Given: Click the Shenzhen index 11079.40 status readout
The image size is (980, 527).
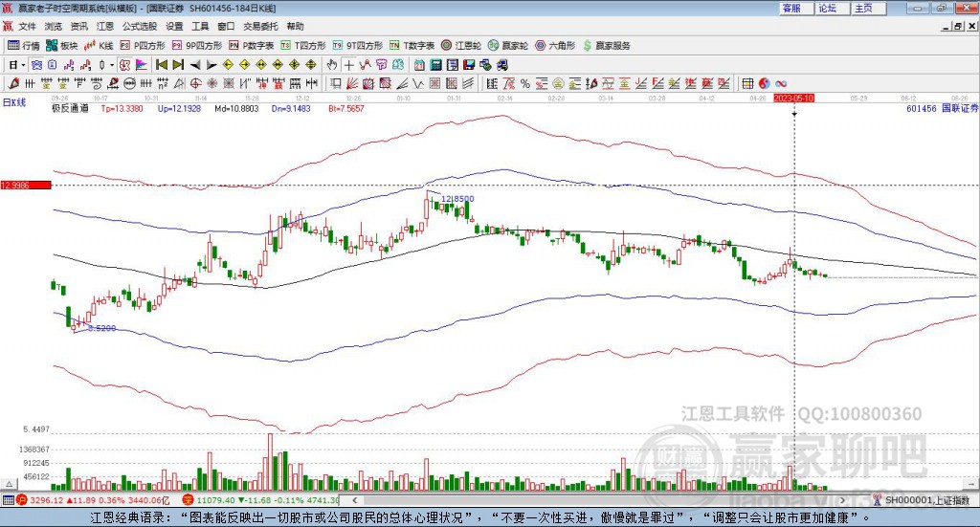Looking at the screenshot, I should pyautogui.click(x=262, y=500).
